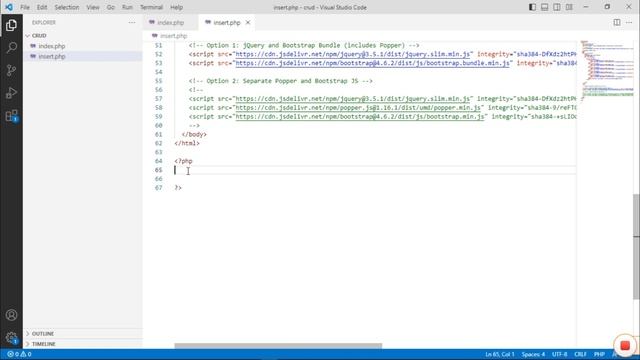This screenshot has width=640, height=360.
Task: Open the Selection menu
Action: tap(67, 7)
